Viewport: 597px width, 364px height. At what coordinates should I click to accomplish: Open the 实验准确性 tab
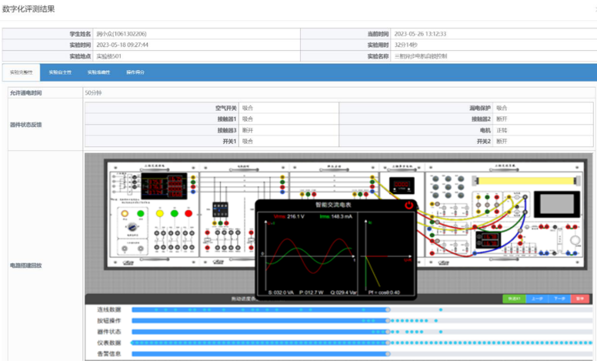point(98,72)
